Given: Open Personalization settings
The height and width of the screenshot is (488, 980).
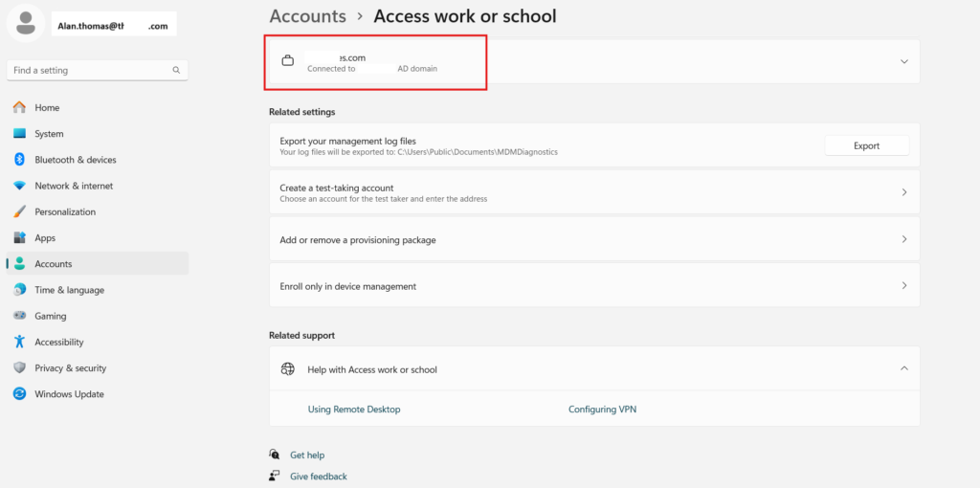Looking at the screenshot, I should pos(98,211).
